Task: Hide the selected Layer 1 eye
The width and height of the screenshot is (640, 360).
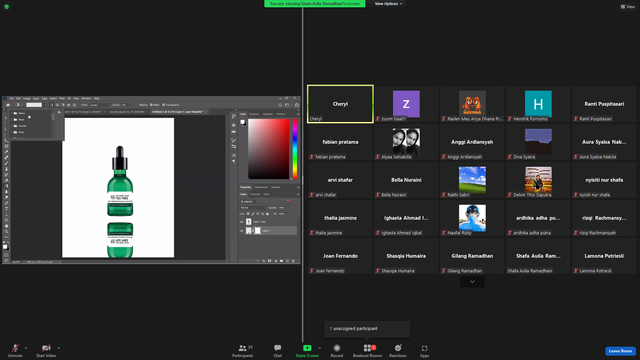Action: tap(242, 231)
